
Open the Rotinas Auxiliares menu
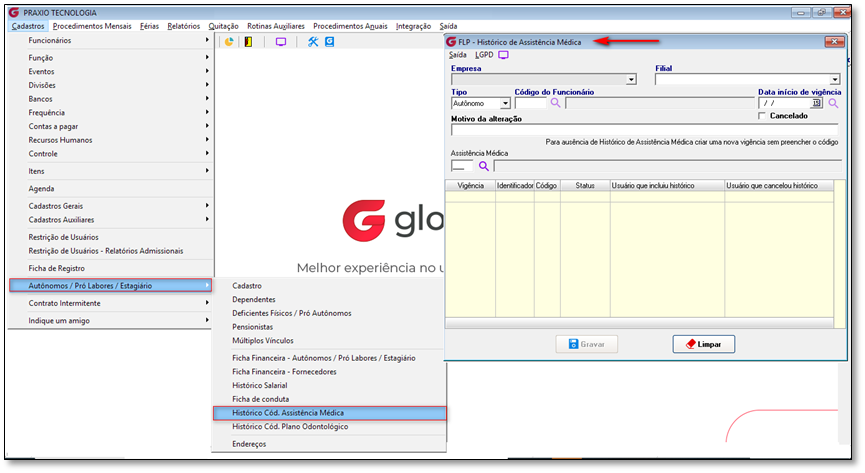click(x=276, y=26)
